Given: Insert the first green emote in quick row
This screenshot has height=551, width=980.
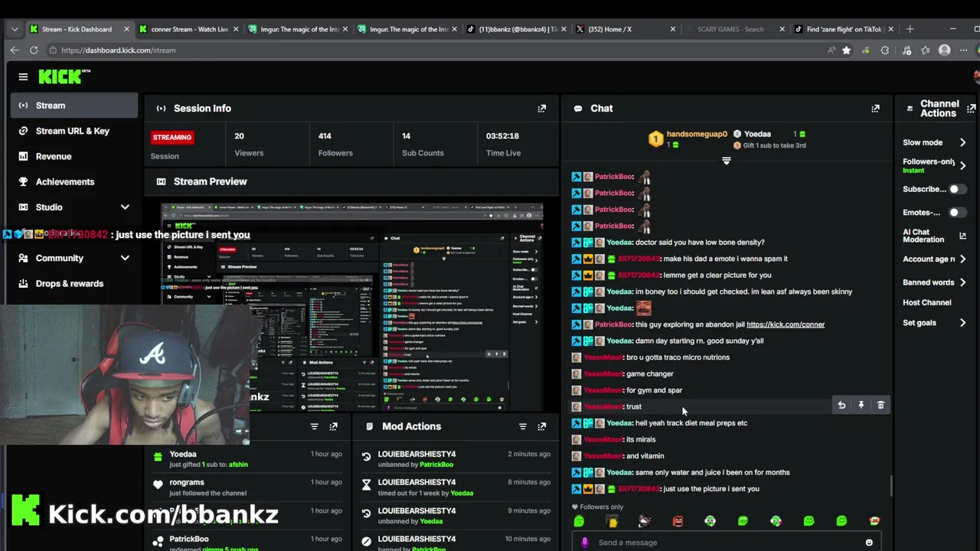Looking at the screenshot, I should (x=579, y=521).
